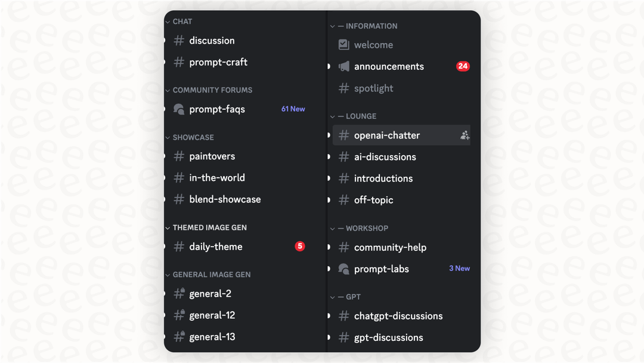The width and height of the screenshot is (644, 363).
Task: Click the megaphone icon beside announcements
Action: point(344,66)
